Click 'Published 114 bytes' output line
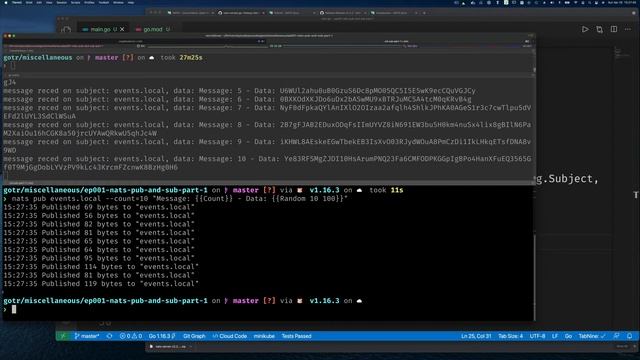 click(101, 267)
